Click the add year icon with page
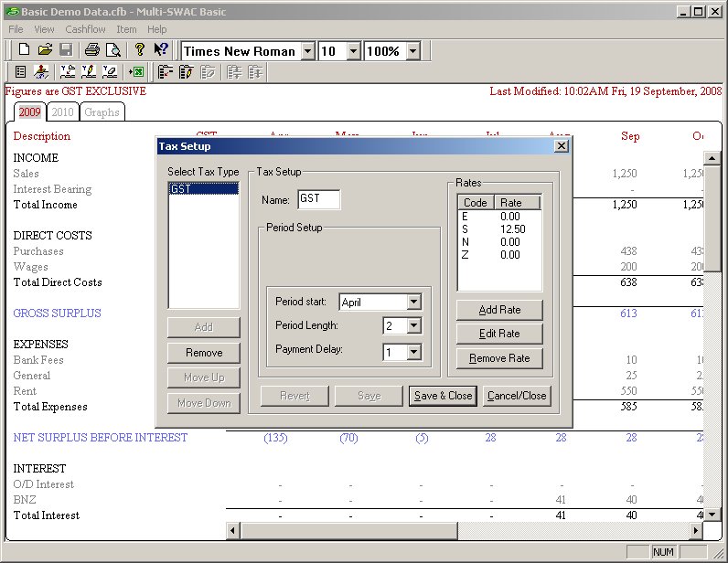The image size is (728, 563). tap(68, 72)
